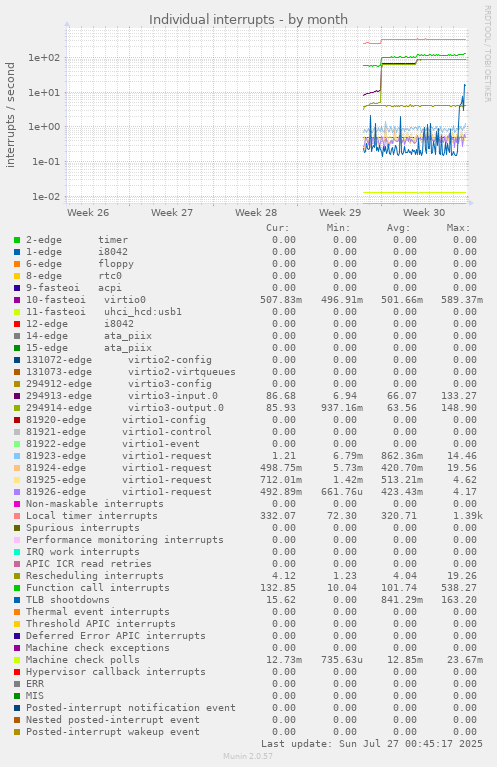The height and width of the screenshot is (767, 497).
Task: Click the dark purple swatch for virtio3-input.0
Action: (17, 396)
